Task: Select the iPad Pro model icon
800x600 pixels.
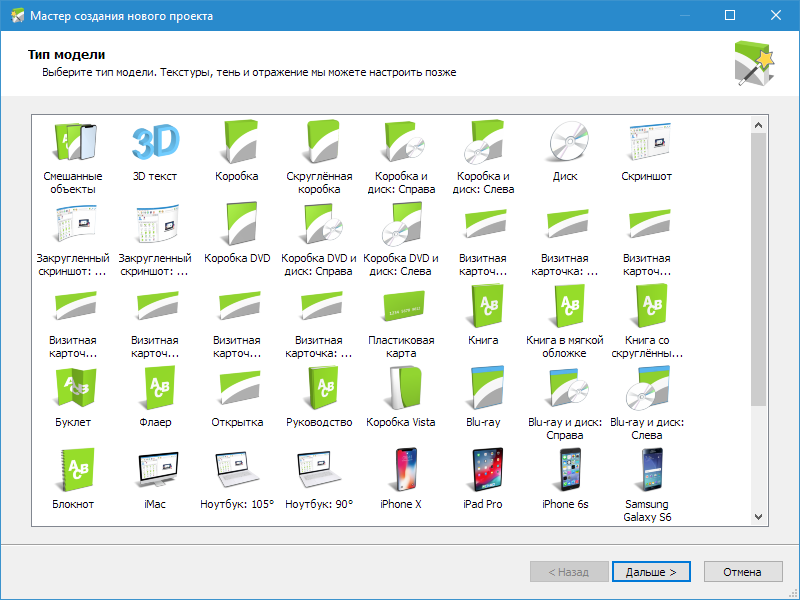Action: (x=483, y=471)
